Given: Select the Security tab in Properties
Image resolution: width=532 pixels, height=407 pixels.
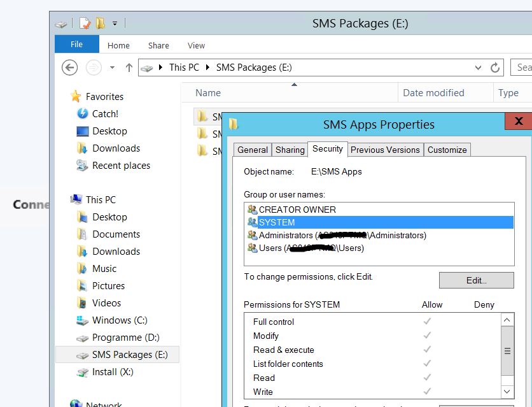Looking at the screenshot, I should click(x=328, y=148).
